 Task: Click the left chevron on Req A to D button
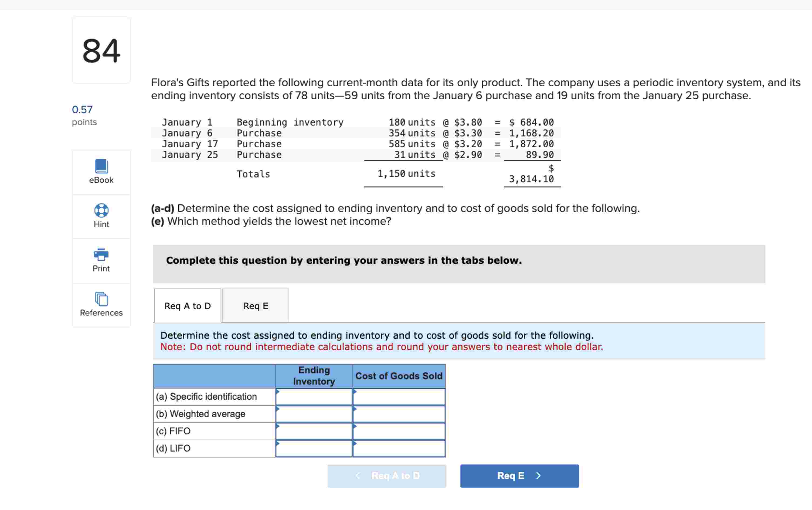point(358,476)
